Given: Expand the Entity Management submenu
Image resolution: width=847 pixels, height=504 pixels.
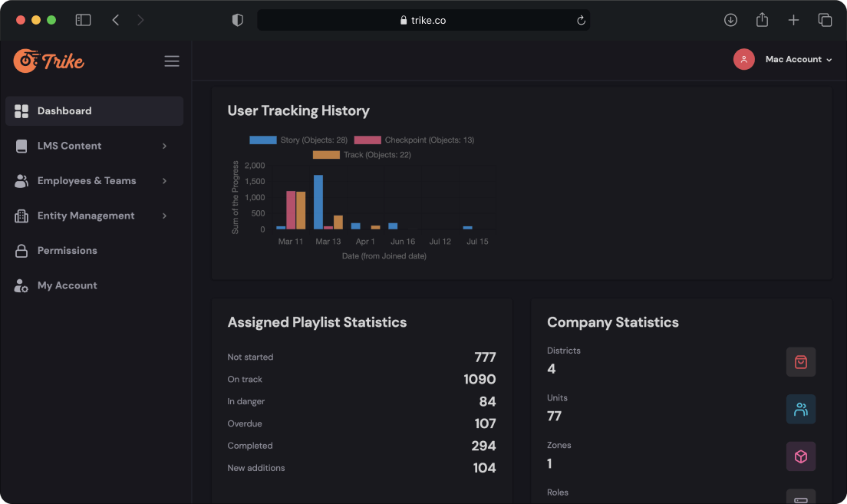Looking at the screenshot, I should tap(164, 216).
